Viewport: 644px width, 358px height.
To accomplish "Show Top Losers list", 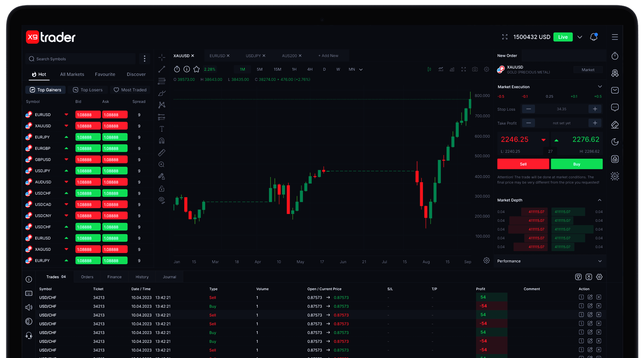I will click(x=88, y=90).
